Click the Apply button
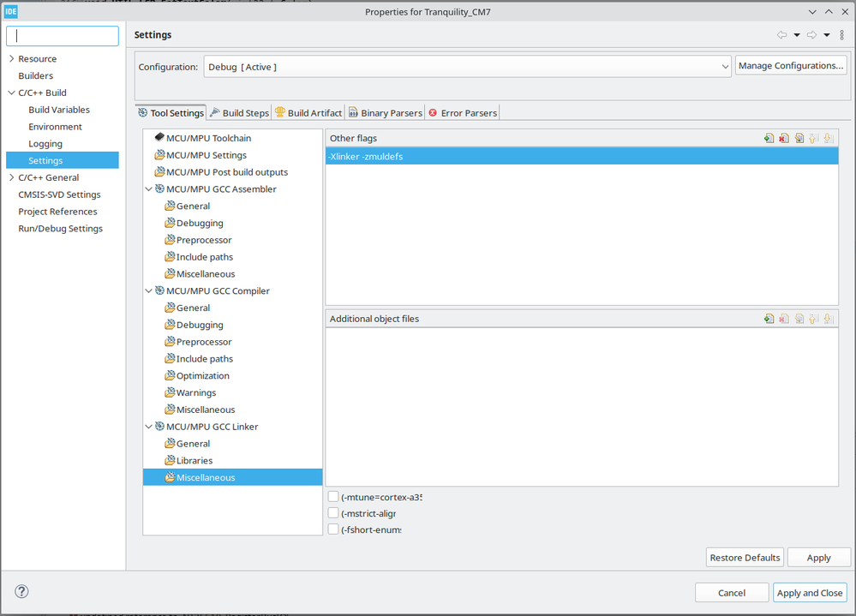Viewport: 856px width, 616px height. (x=818, y=558)
